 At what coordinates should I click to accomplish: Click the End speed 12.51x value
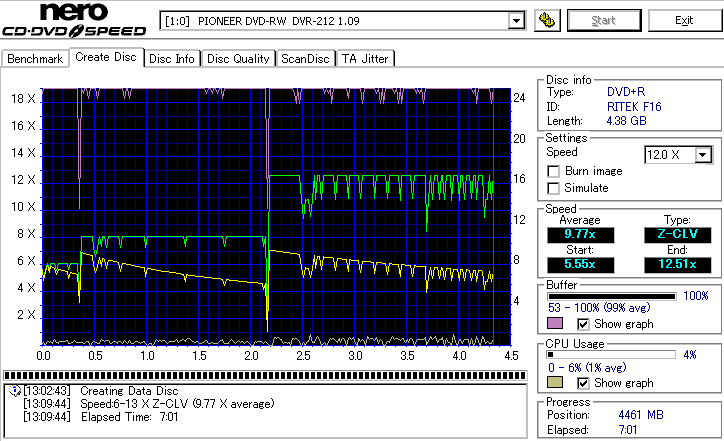click(678, 265)
